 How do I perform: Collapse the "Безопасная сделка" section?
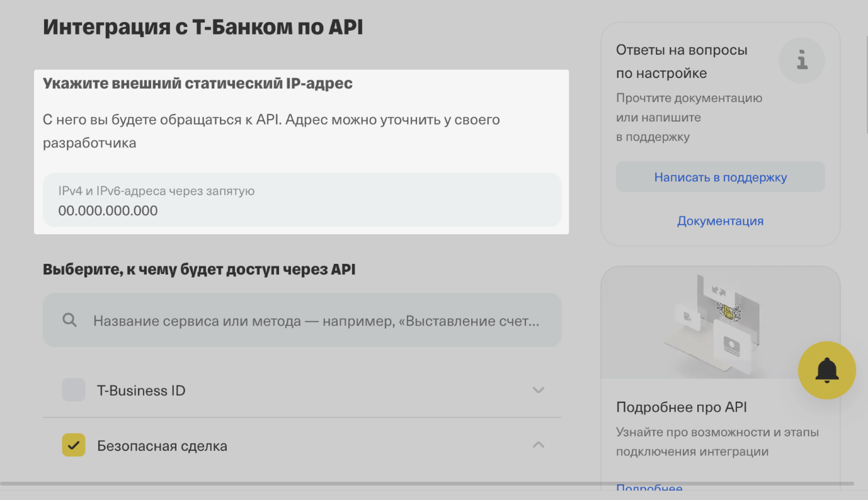click(x=538, y=445)
